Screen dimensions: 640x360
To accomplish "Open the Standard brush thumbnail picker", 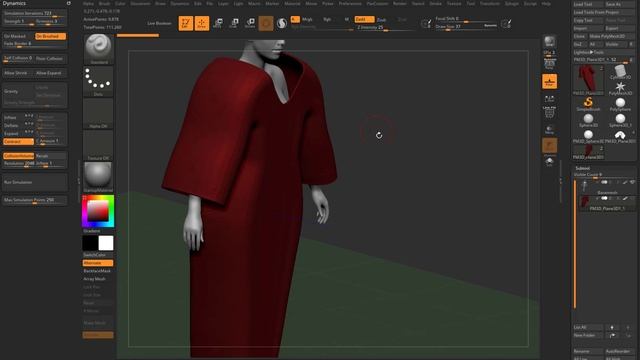I will coord(98,49).
